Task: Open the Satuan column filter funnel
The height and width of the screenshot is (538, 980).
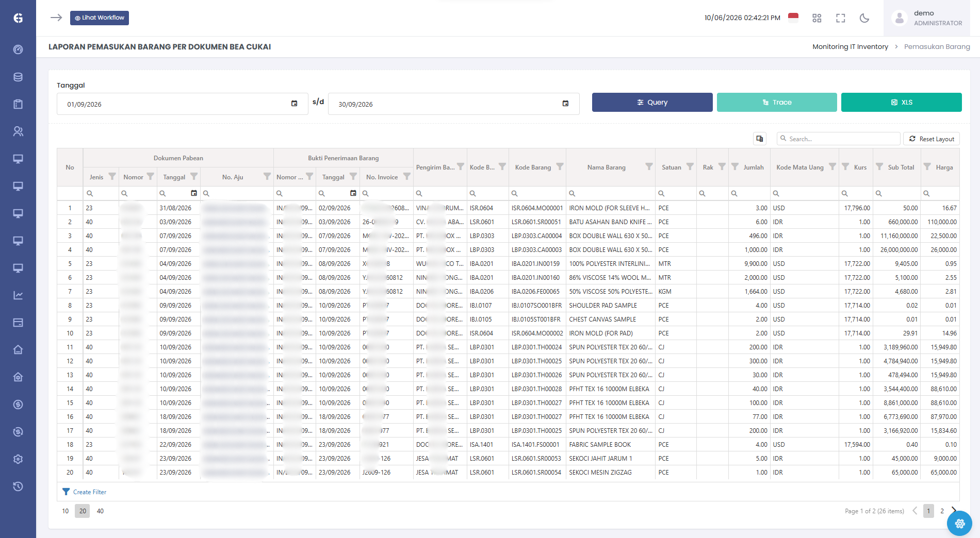Action: pos(690,166)
